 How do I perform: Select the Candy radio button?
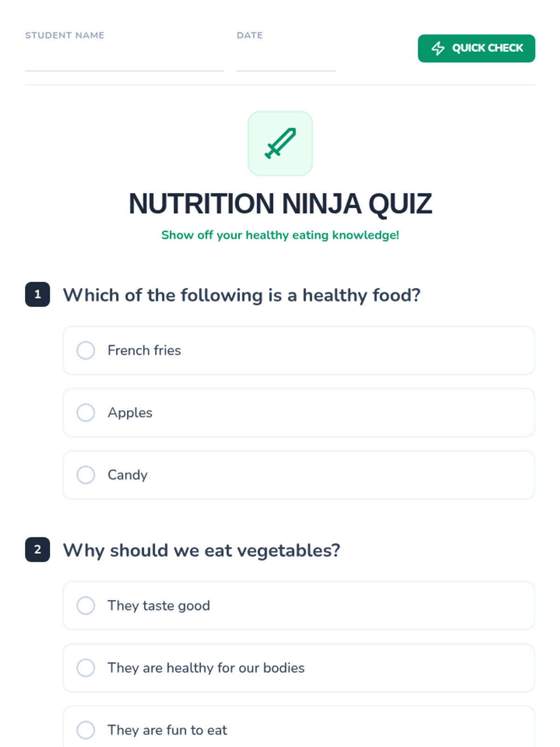point(86,475)
